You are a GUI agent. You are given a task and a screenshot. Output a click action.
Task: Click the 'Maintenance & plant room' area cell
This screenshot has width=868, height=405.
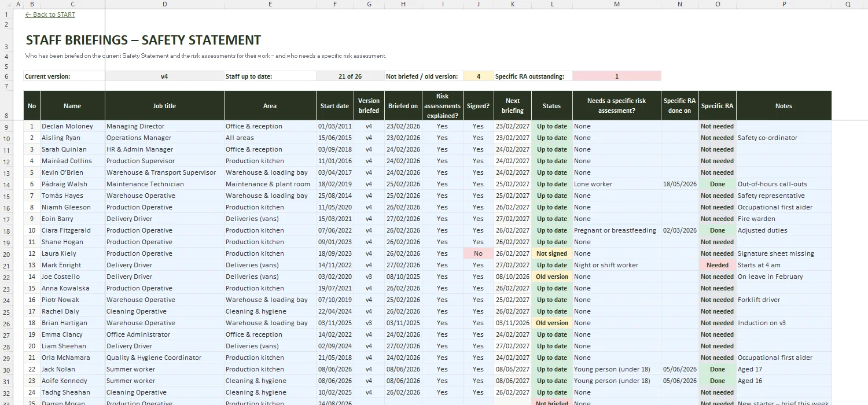[x=270, y=184]
